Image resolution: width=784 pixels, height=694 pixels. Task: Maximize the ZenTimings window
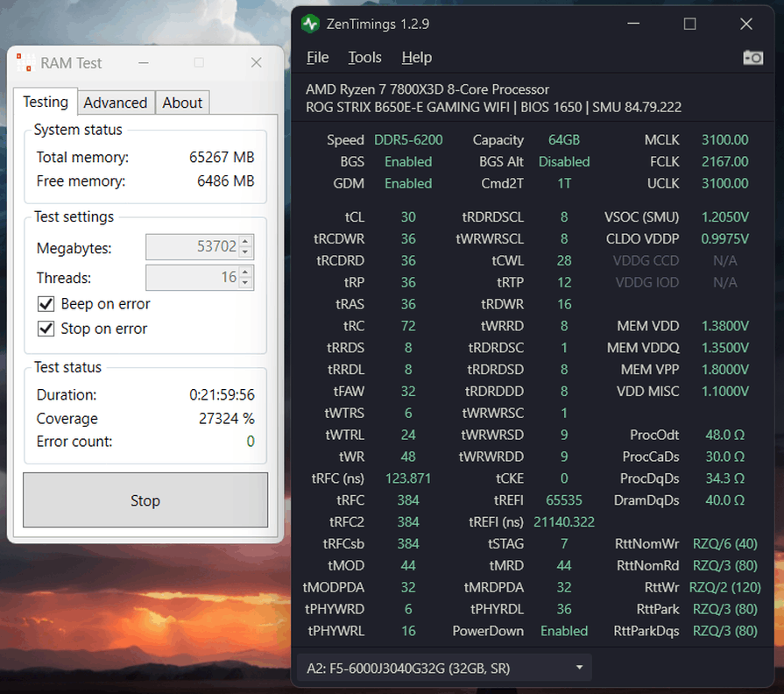pyautogui.click(x=690, y=24)
